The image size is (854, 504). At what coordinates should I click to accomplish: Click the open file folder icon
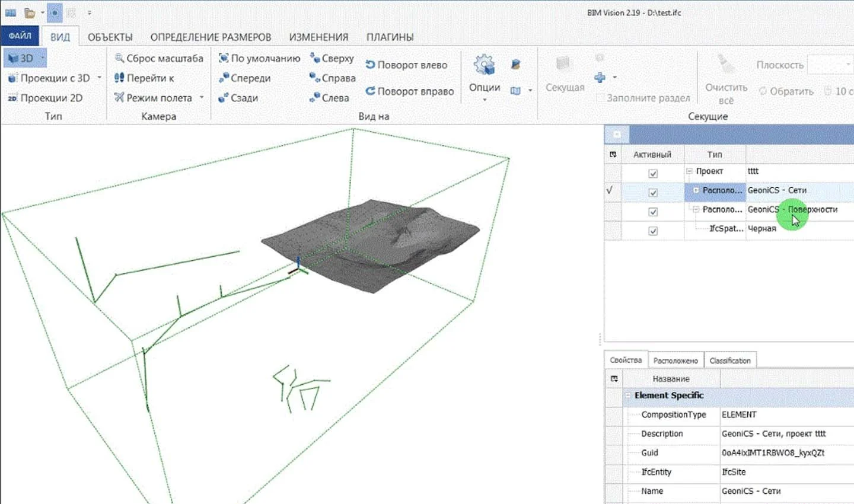tap(30, 12)
